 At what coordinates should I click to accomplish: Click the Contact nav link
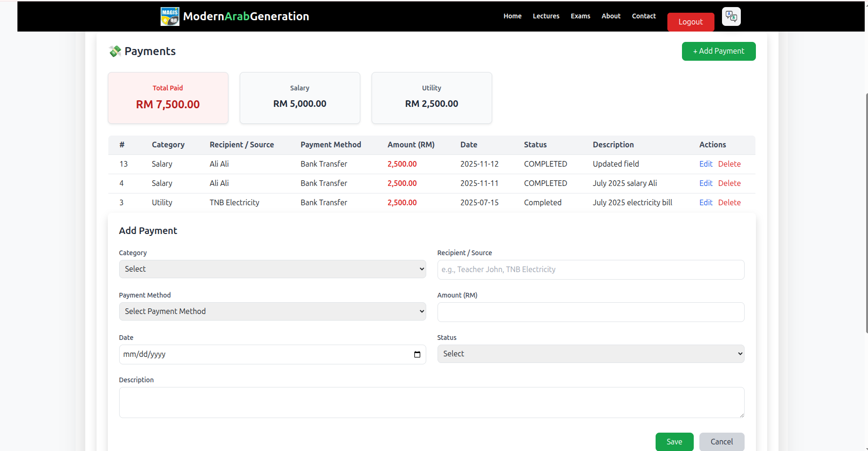[x=643, y=16]
